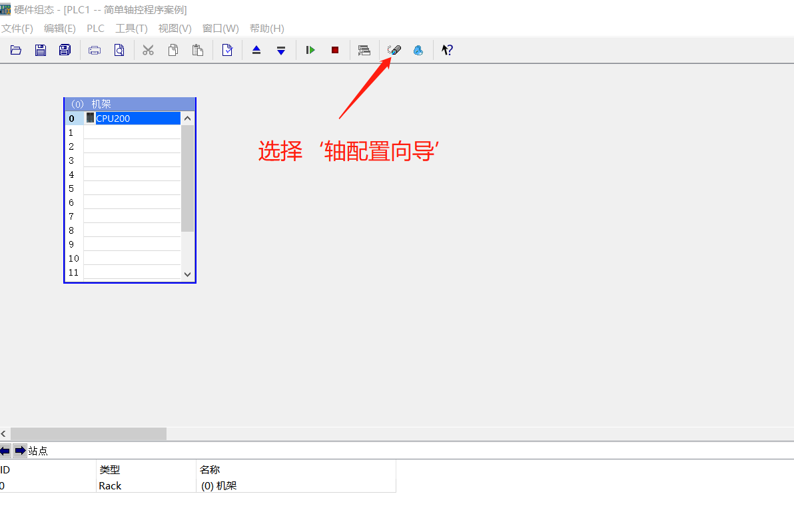Image resolution: width=794 pixels, height=532 pixels.
Task: Click the download icon with blue down arrow
Action: [x=280, y=49]
